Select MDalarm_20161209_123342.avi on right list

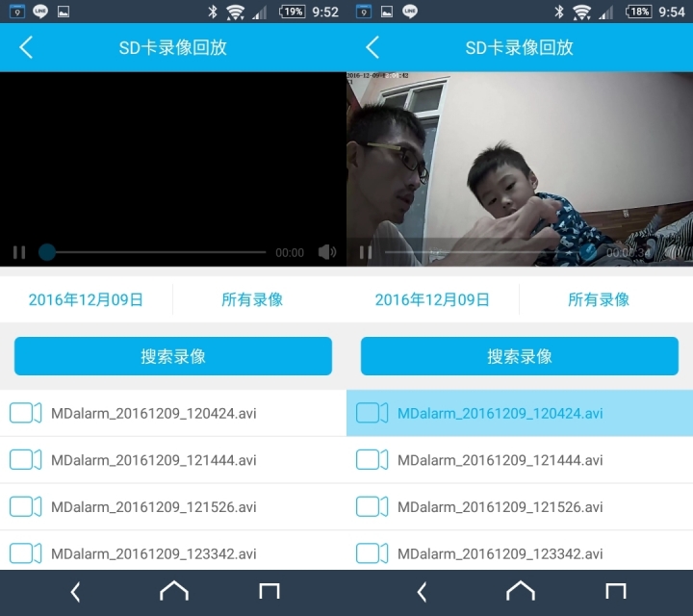(520, 552)
